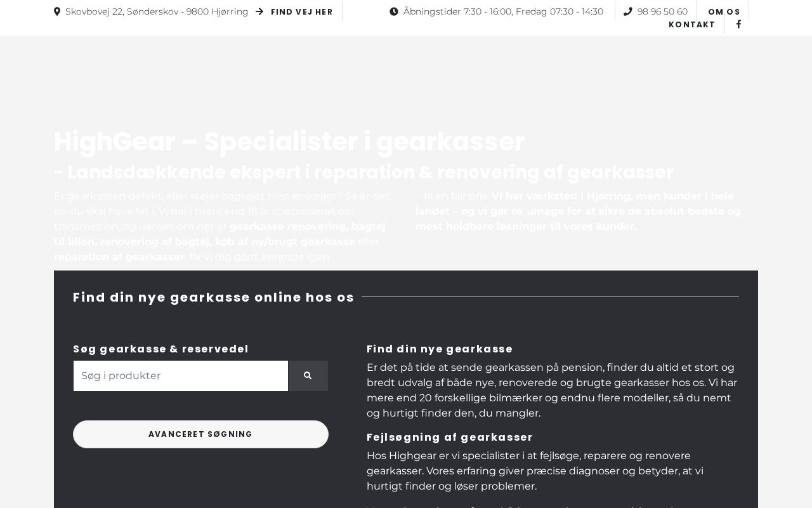Click the phone icon in the top bar
Viewport: 812px width, 508px height.
coord(628,11)
